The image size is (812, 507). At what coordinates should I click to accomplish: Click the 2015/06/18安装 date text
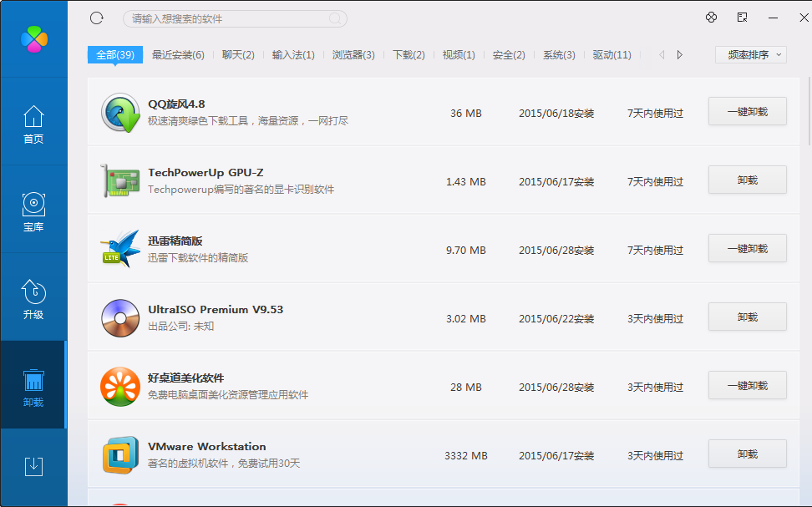click(556, 114)
